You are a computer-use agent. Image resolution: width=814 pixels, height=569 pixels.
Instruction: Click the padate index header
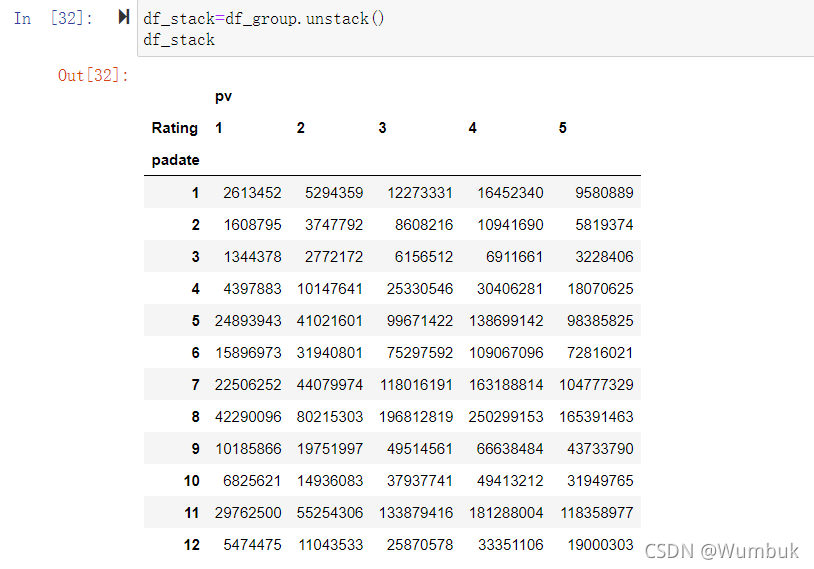click(x=175, y=160)
